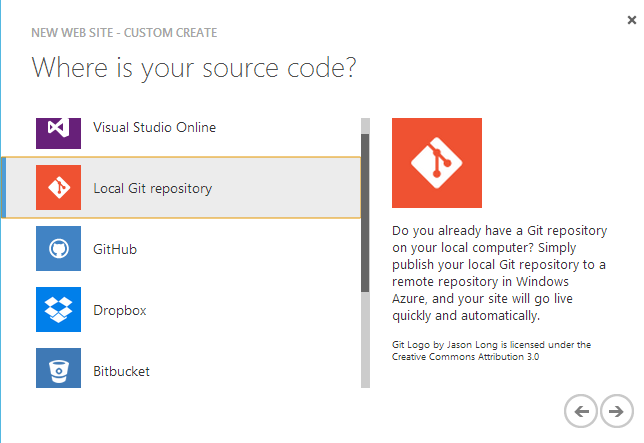Click the 'NEW WEB SITE - CUSTOM CREATE' title
The width and height of the screenshot is (644, 443).
[x=124, y=32]
